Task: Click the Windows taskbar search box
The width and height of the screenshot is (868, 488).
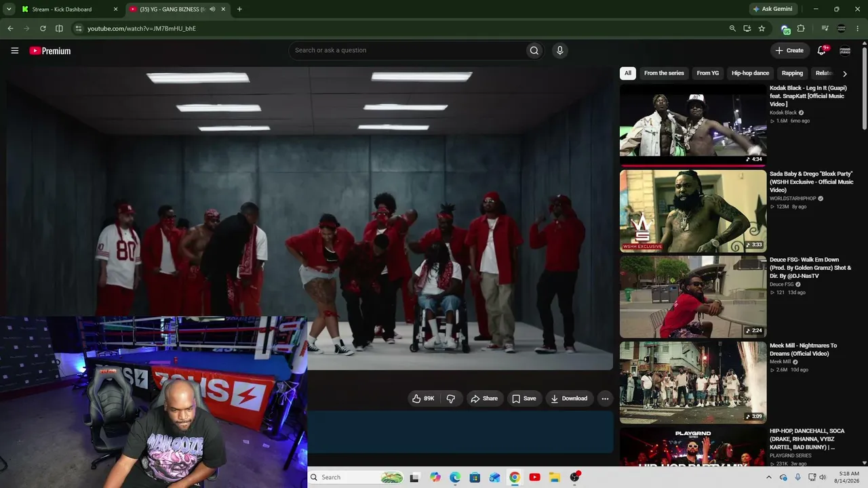Action: [x=357, y=477]
